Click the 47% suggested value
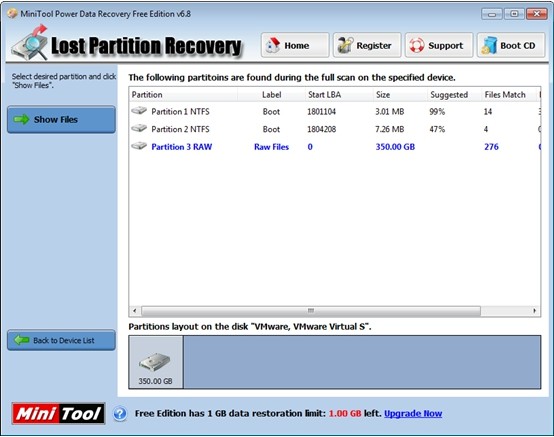This screenshot has height=437, width=554. coord(437,129)
